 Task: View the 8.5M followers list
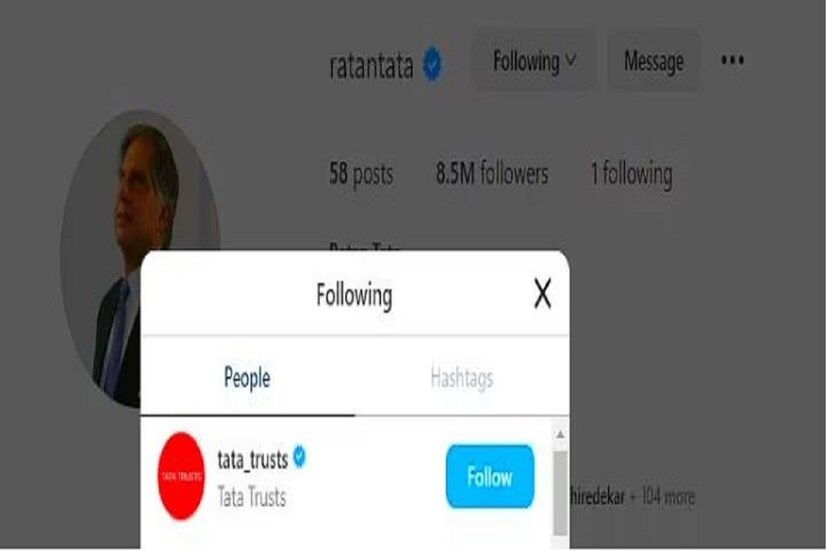pos(492,173)
